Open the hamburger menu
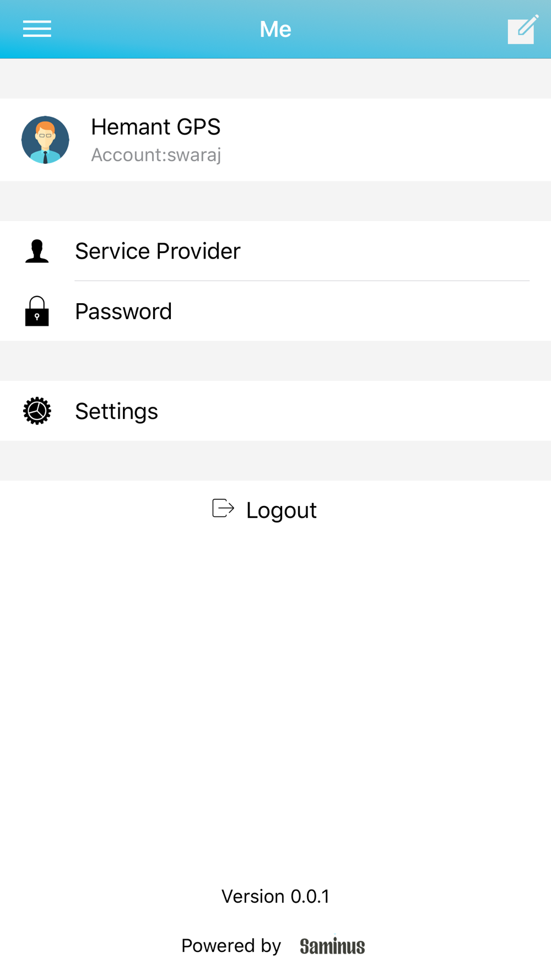Image resolution: width=551 pixels, height=980 pixels. (x=37, y=29)
